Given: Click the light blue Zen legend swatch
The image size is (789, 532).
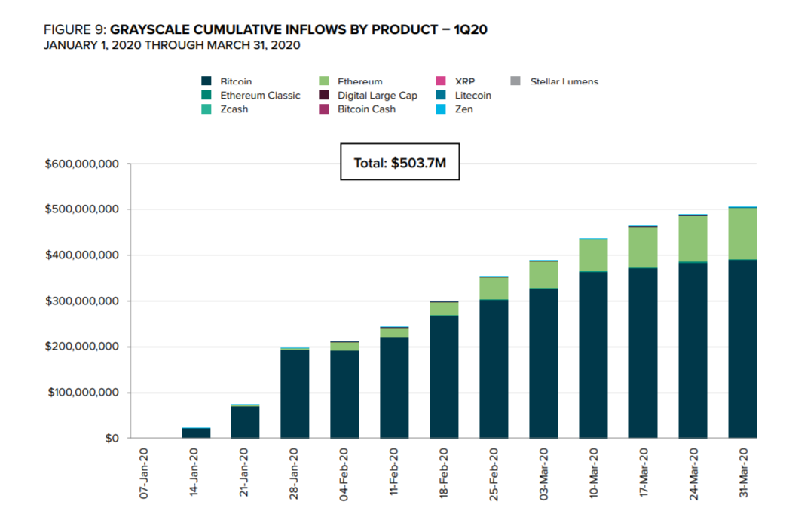Looking at the screenshot, I should [x=441, y=109].
